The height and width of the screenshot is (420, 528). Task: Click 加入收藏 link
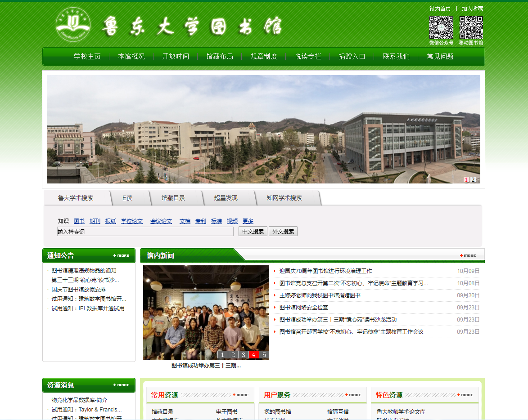tap(473, 9)
